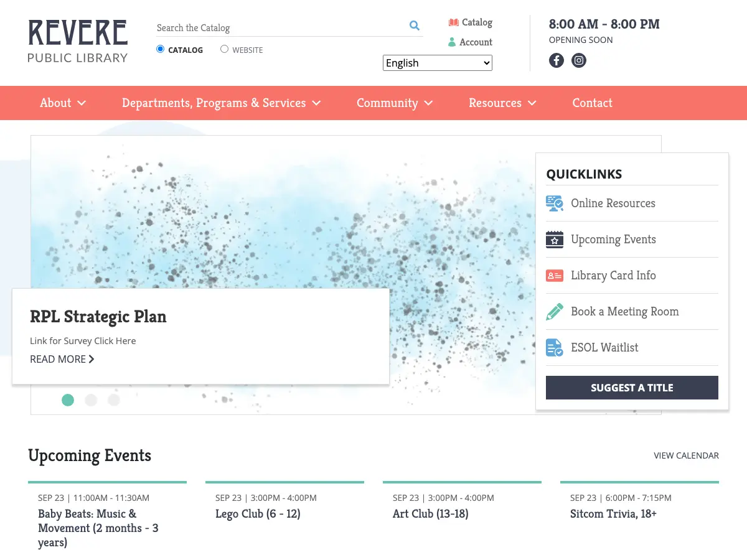Expand the Departments, Programs & Services chevron
The width and height of the screenshot is (747, 560).
click(x=316, y=103)
